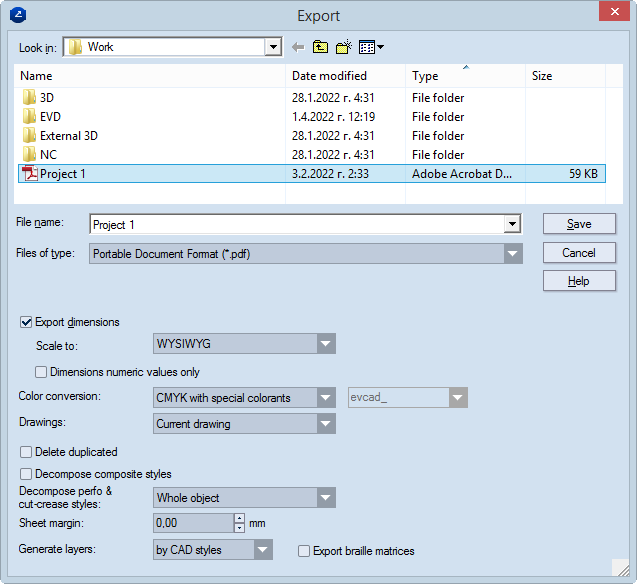Sort the list by Size column
The width and height of the screenshot is (637, 584).
coord(542,76)
